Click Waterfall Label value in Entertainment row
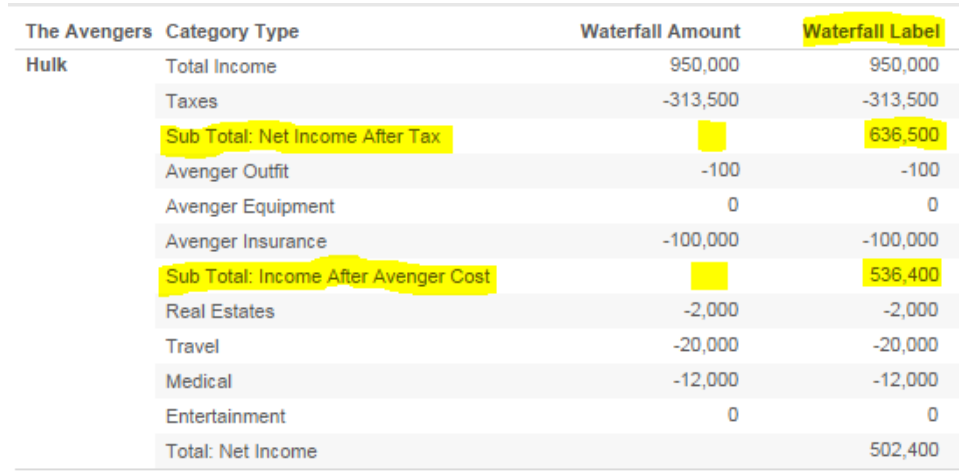The image size is (960, 474). tap(932, 415)
